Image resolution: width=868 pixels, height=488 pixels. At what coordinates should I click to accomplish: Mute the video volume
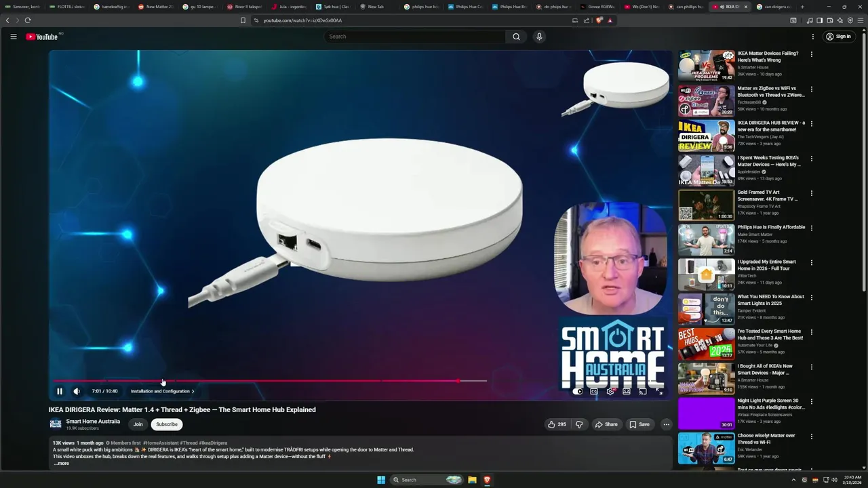coord(77,391)
